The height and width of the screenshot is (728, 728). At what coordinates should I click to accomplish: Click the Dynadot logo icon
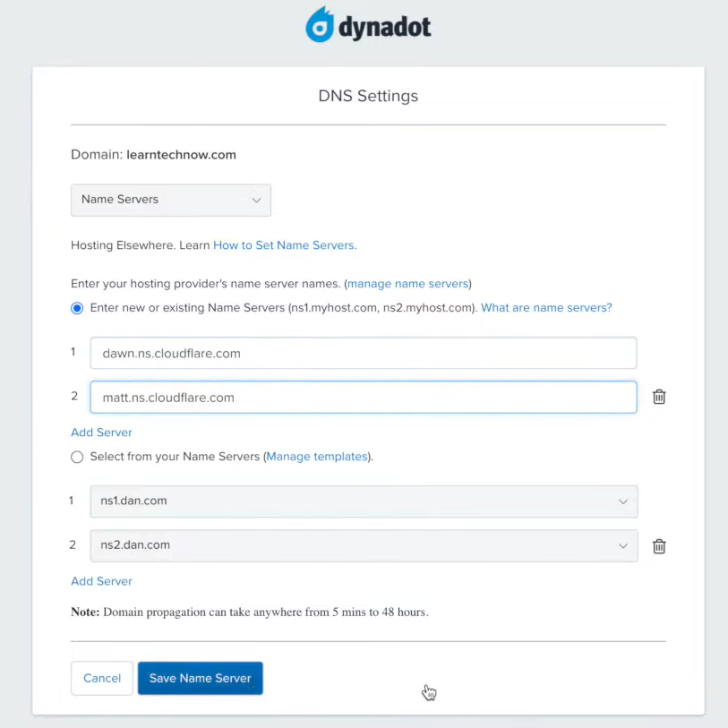[320, 25]
